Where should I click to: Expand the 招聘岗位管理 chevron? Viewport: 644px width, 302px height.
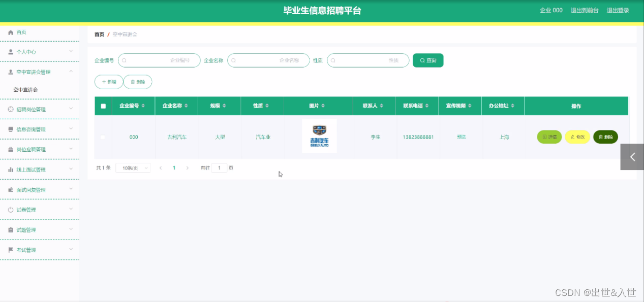[71, 109]
